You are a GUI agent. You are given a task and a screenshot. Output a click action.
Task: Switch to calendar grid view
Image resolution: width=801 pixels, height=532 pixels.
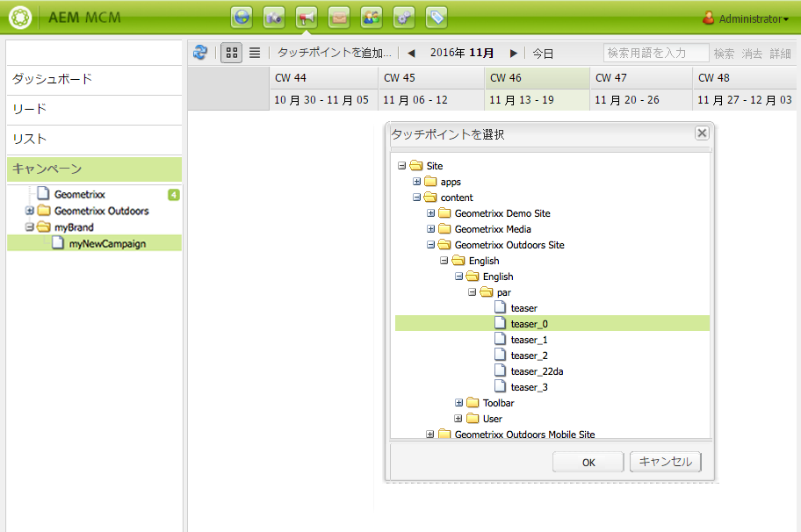coord(231,53)
